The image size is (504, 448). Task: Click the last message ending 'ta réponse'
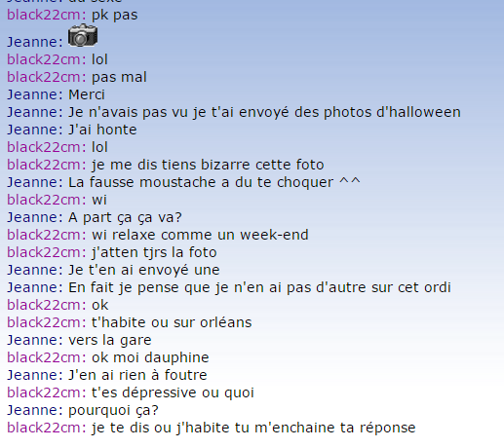(x=253, y=428)
